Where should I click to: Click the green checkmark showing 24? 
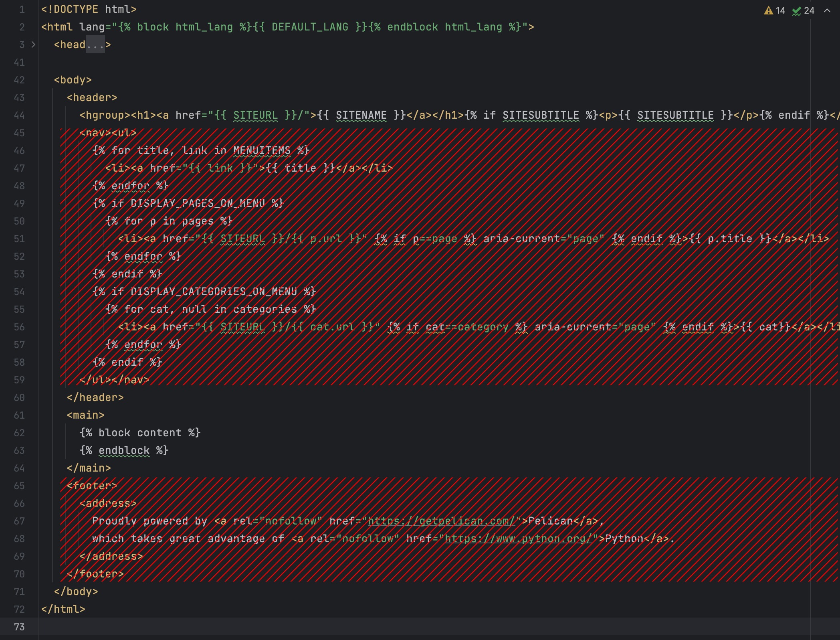(803, 10)
